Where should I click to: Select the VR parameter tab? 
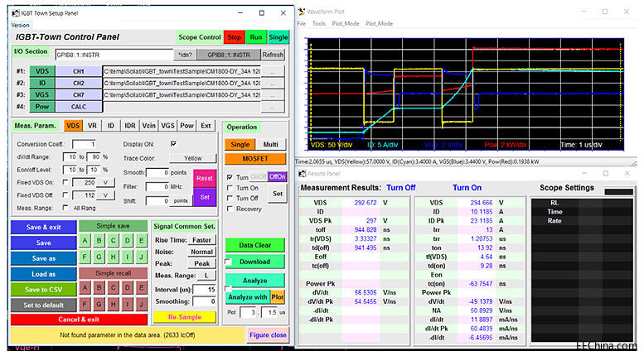point(92,126)
